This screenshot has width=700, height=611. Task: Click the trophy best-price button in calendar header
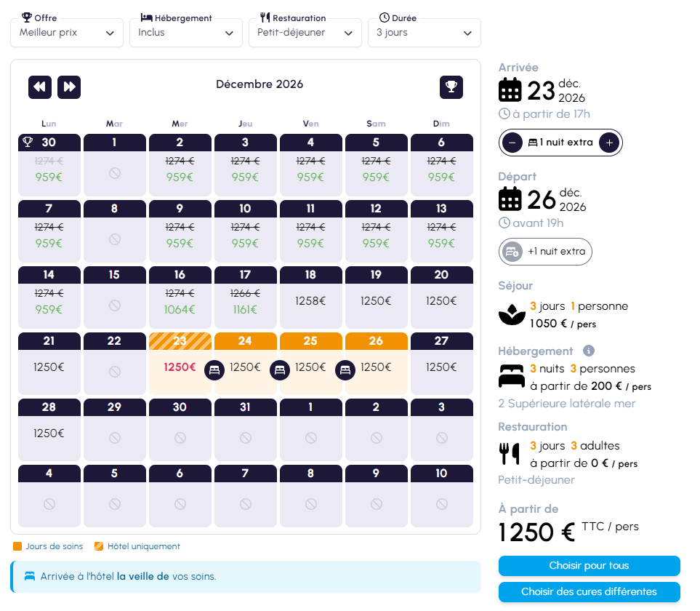click(x=451, y=87)
